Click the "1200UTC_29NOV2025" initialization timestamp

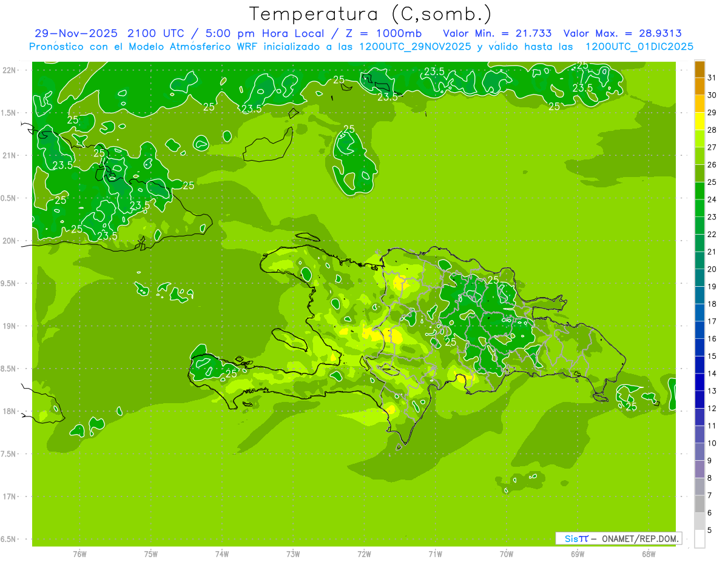417,47
